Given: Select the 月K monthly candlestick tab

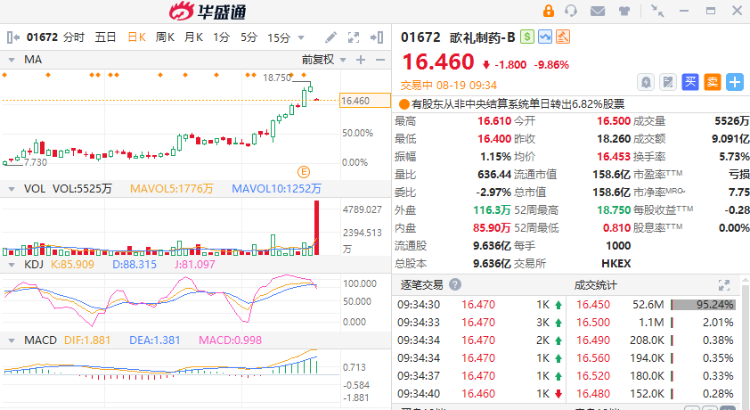Looking at the screenshot, I should point(194,37).
